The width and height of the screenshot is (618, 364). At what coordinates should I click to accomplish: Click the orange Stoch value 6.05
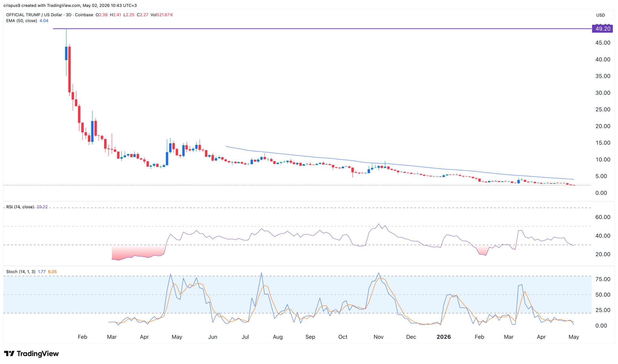click(x=52, y=272)
